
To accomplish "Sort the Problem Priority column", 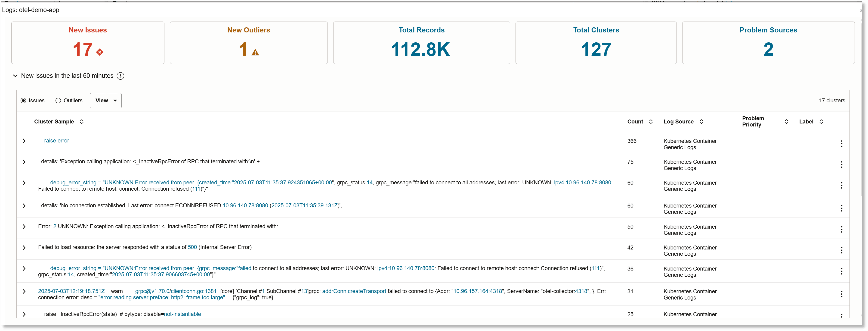I will pos(786,122).
